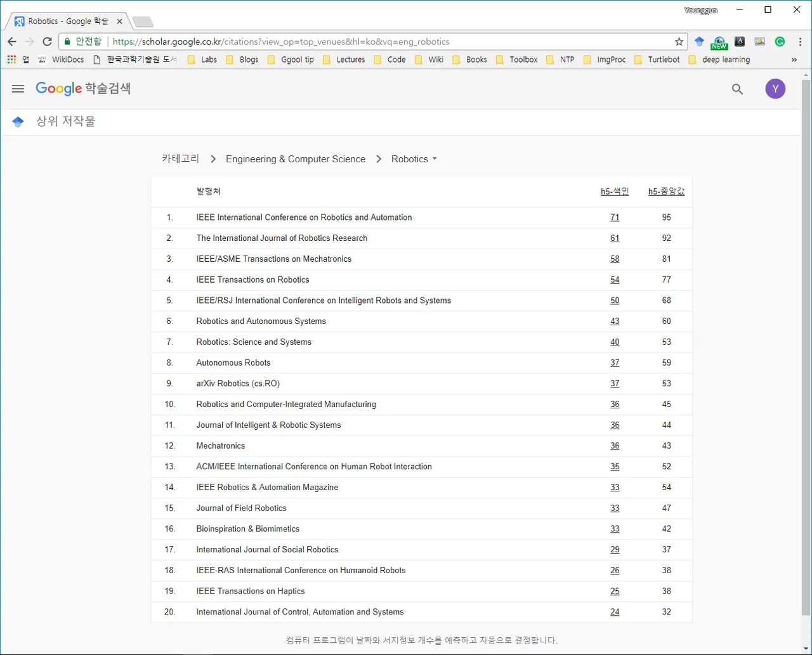Open h5-index 40 for Robotics: Science and Systems
812x655 pixels.
point(615,342)
